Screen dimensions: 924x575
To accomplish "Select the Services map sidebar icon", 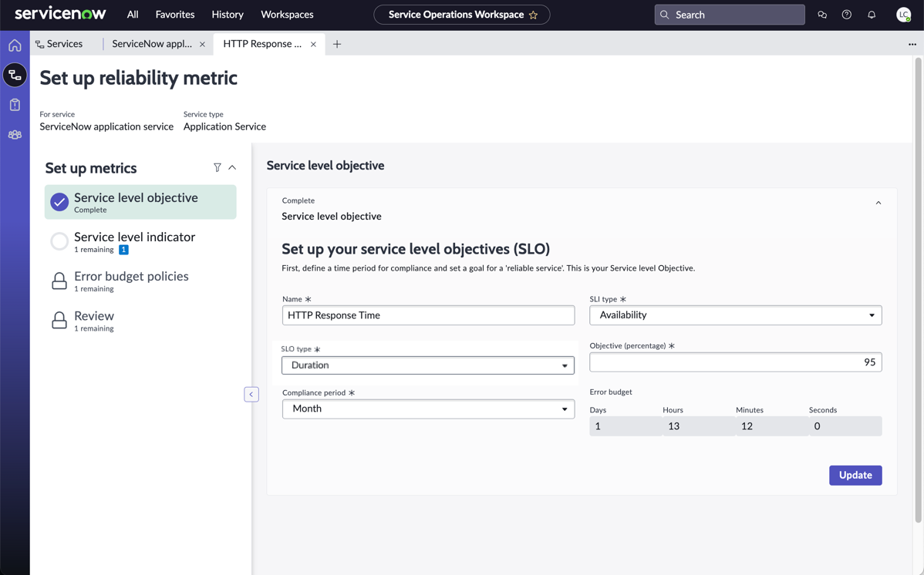I will coord(15,75).
